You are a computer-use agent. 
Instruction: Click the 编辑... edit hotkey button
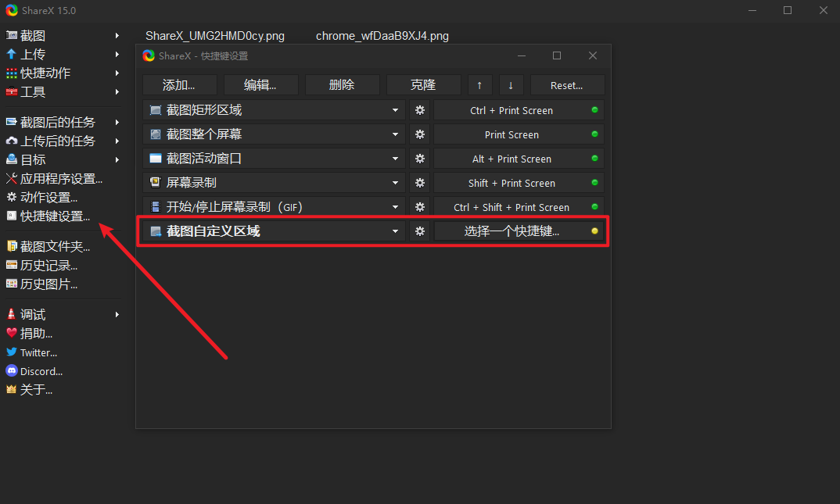click(x=261, y=85)
